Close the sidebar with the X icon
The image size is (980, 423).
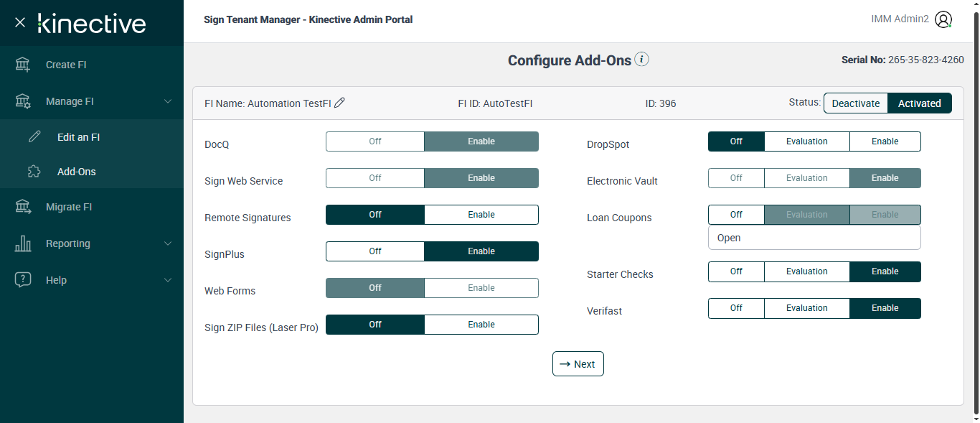tap(20, 22)
